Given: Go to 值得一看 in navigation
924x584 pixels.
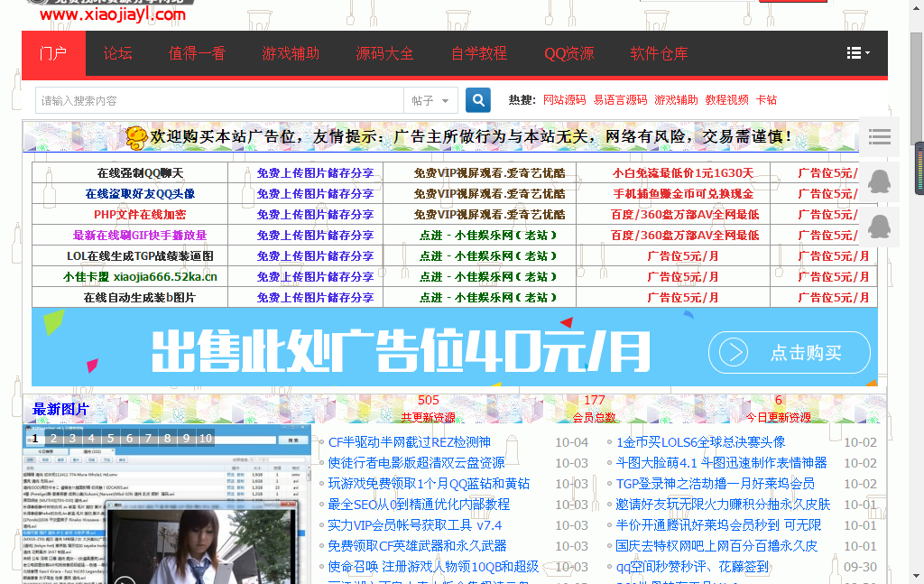Looking at the screenshot, I should [x=197, y=53].
